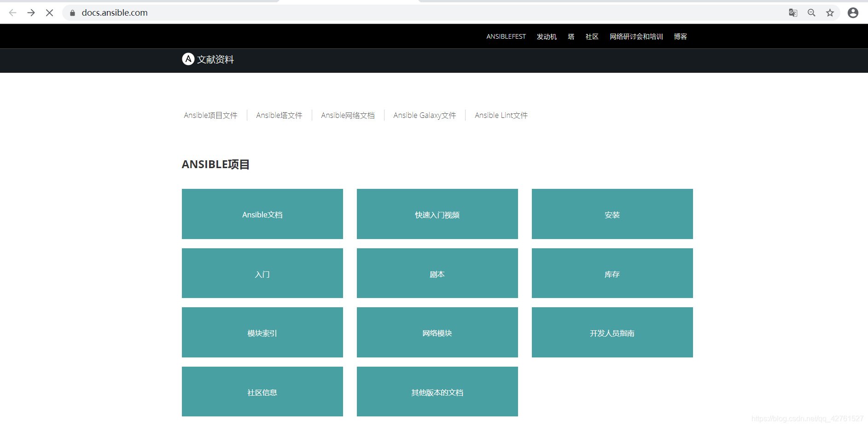This screenshot has width=868, height=427.
Task: Open the 开发人员指南 tile
Action: coord(612,332)
